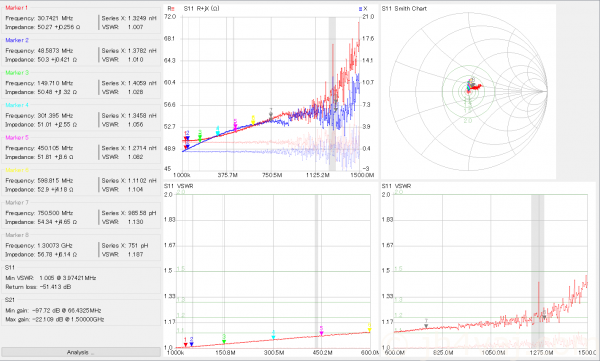Screen dimensions: 600x361
Task: Click blue marker 2 on left VSWR chart
Action: click(x=191, y=342)
